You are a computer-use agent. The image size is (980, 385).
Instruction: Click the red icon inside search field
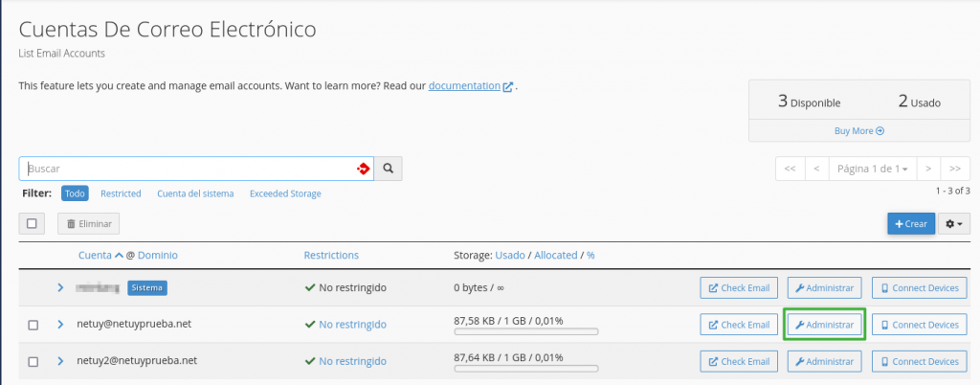pos(363,169)
